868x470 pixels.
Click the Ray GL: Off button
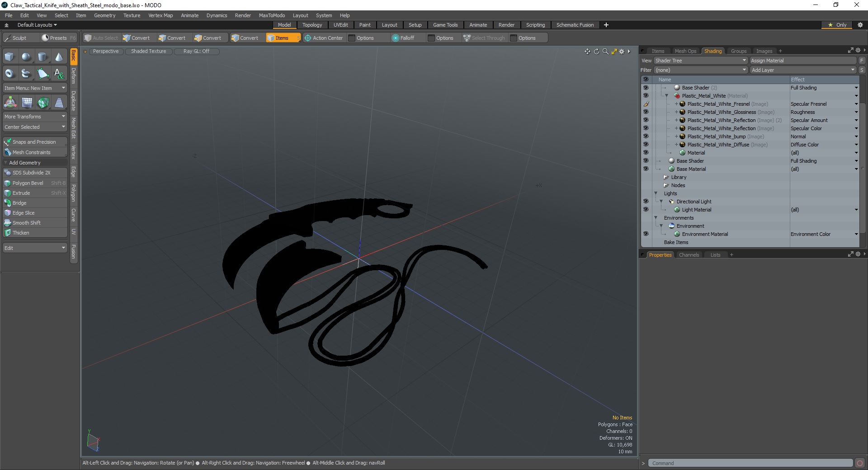click(196, 52)
